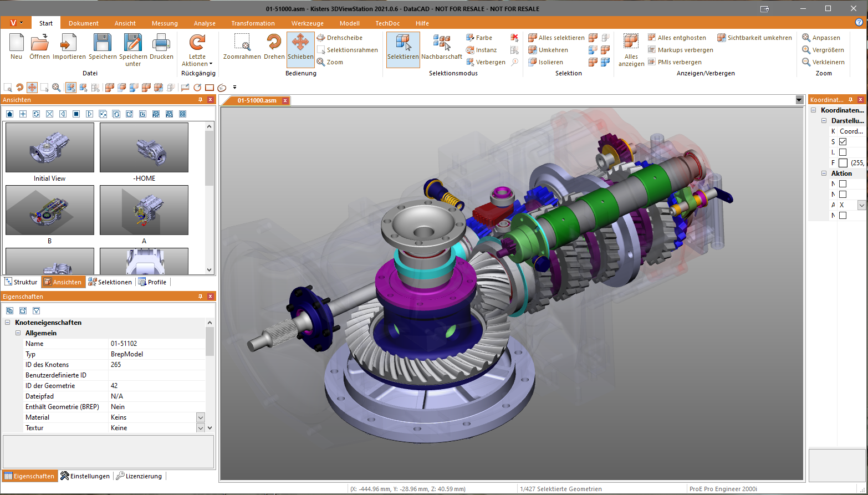The height and width of the screenshot is (495, 868).
Task: Open the Struktur panel tab
Action: (x=21, y=282)
